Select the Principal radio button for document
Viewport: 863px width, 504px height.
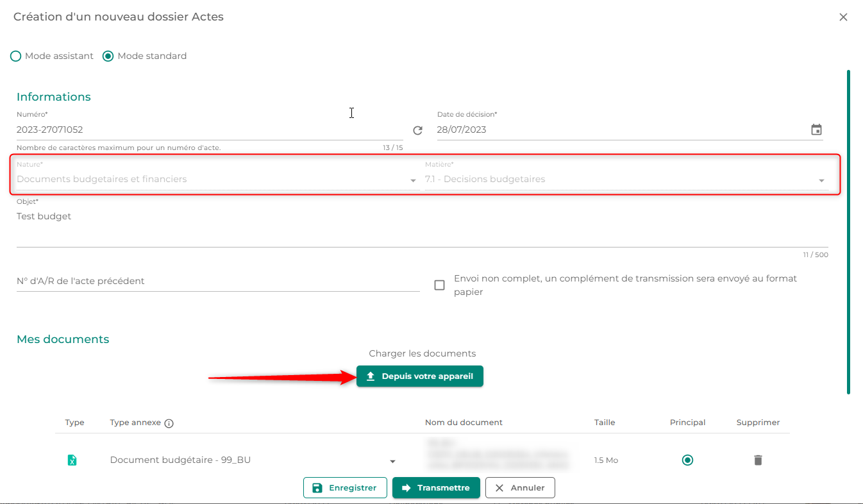pos(687,460)
